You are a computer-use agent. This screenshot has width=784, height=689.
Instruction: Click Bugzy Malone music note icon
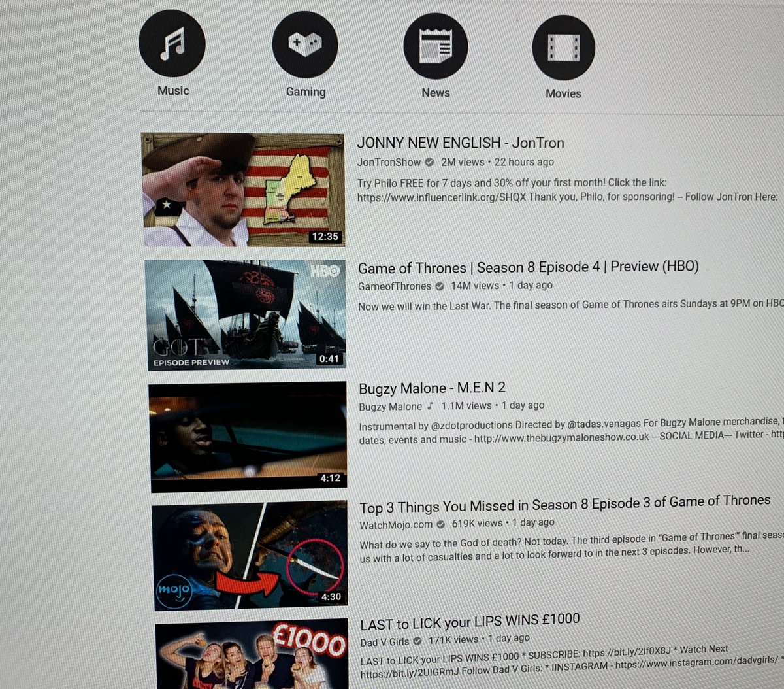(x=430, y=406)
